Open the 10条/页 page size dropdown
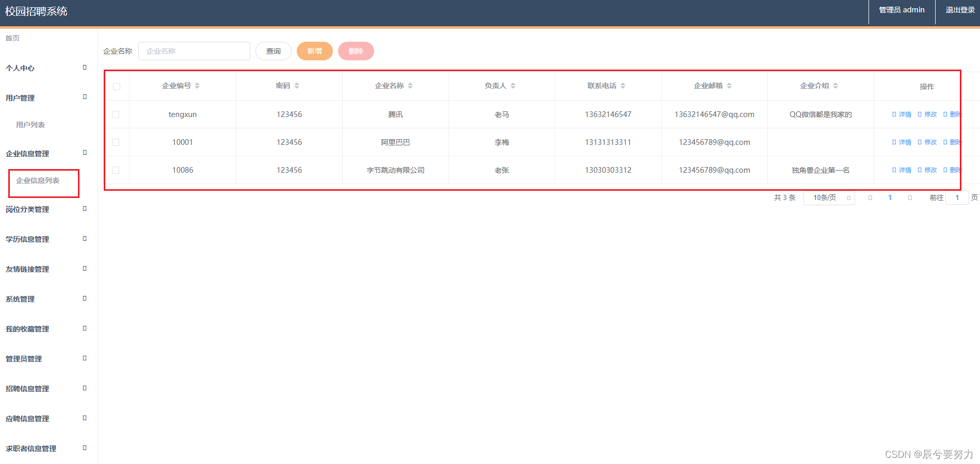This screenshot has width=980, height=464. coord(829,198)
